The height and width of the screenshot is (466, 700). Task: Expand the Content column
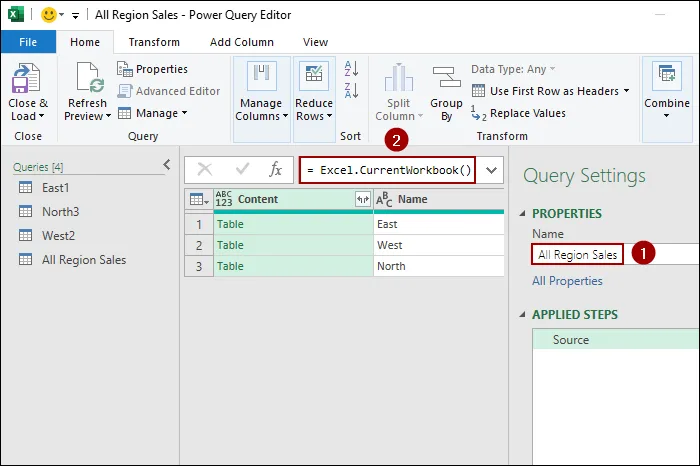click(362, 200)
